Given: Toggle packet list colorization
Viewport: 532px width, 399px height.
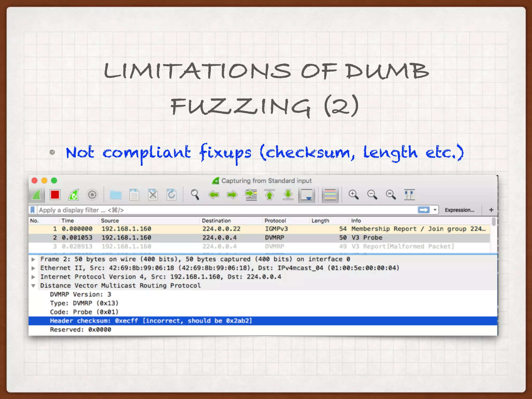Looking at the screenshot, I should [x=330, y=195].
